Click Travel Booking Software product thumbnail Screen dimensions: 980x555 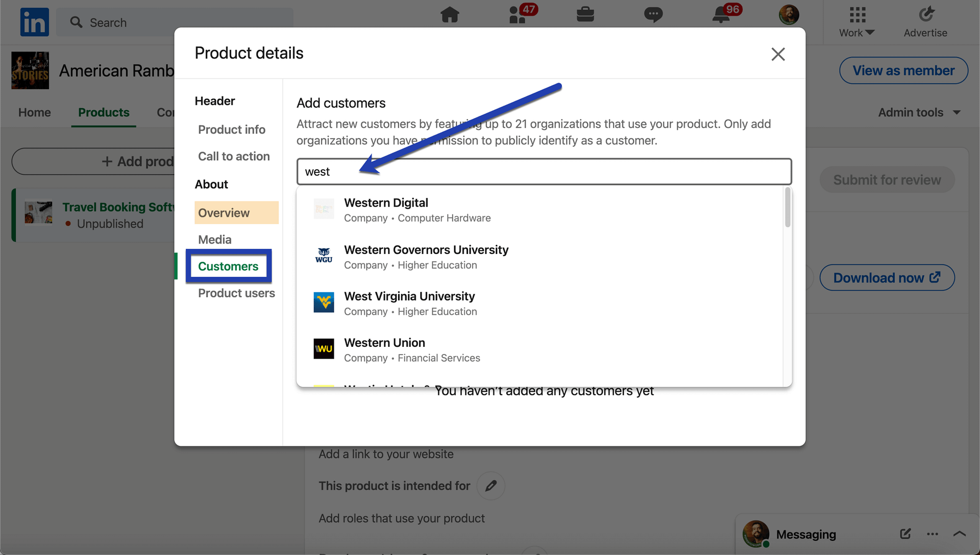click(38, 212)
